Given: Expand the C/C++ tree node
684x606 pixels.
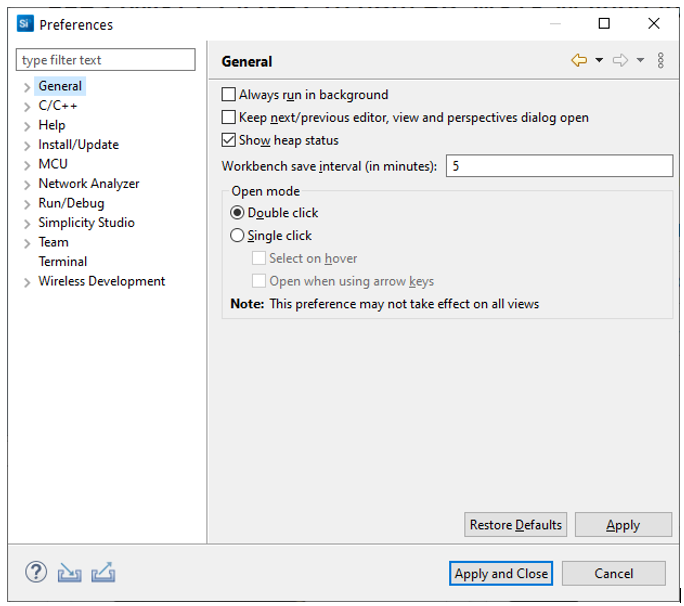Looking at the screenshot, I should coord(27,106).
